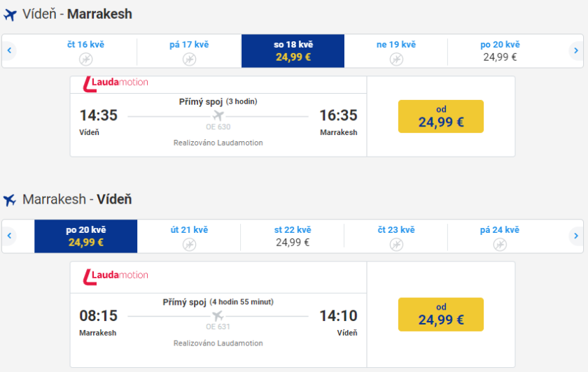Choose the 24,99 € return fare button
Screen dimensions: 588x372
pyautogui.click(x=440, y=315)
